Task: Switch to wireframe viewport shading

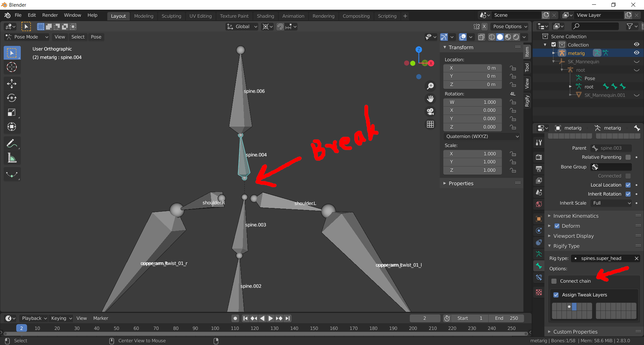Action: click(492, 37)
